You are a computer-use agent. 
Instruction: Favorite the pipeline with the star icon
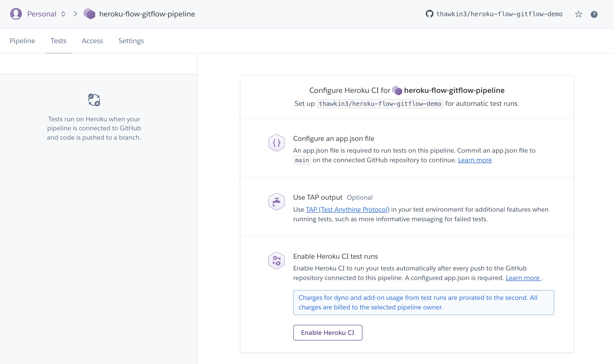pyautogui.click(x=578, y=14)
